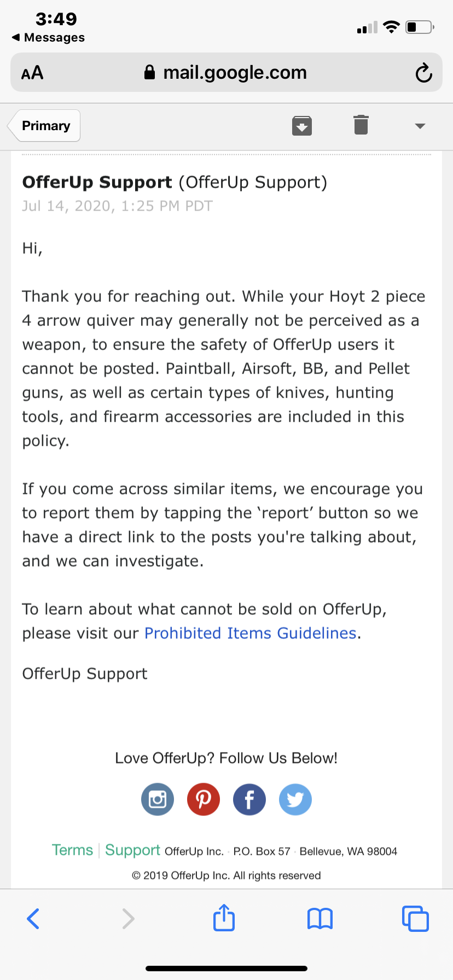Open the AA text size menu
Viewport: 453px width, 980px height.
(32, 73)
